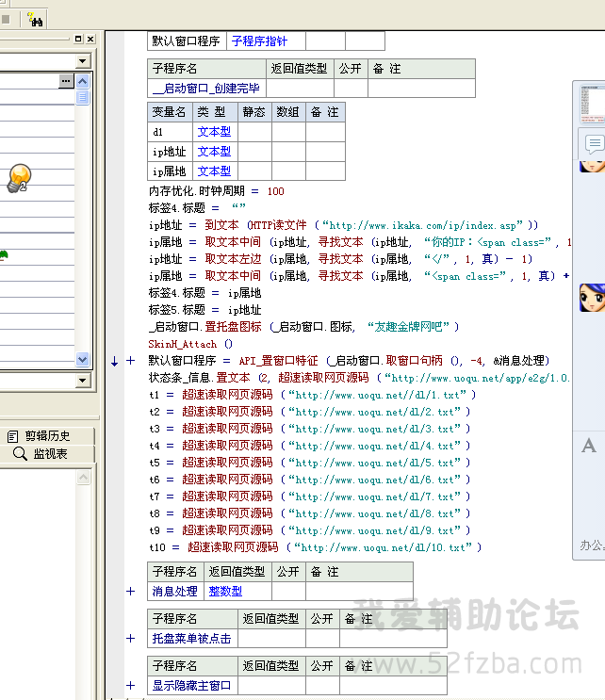
Task: Click the ellipsis browse button
Action: [67, 81]
